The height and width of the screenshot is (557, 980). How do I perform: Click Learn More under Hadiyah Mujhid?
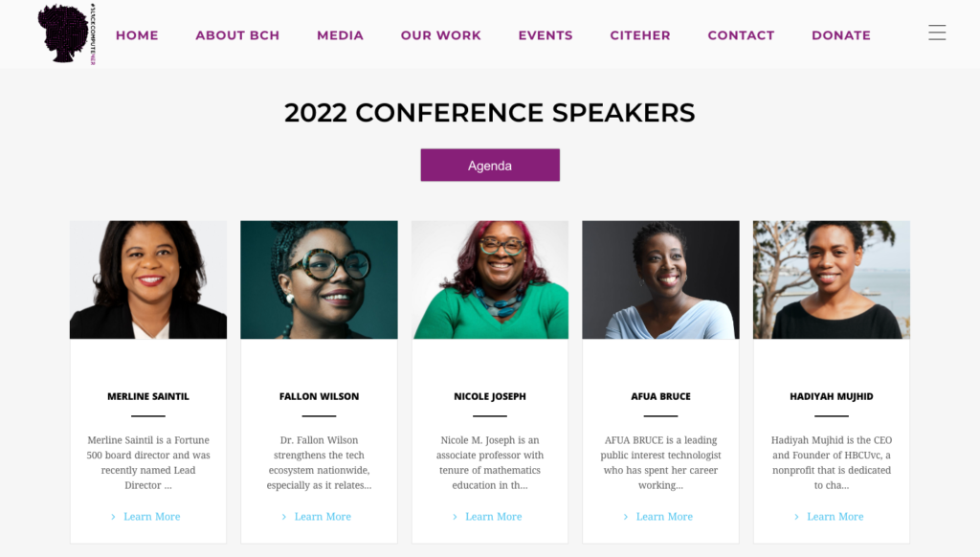point(835,517)
